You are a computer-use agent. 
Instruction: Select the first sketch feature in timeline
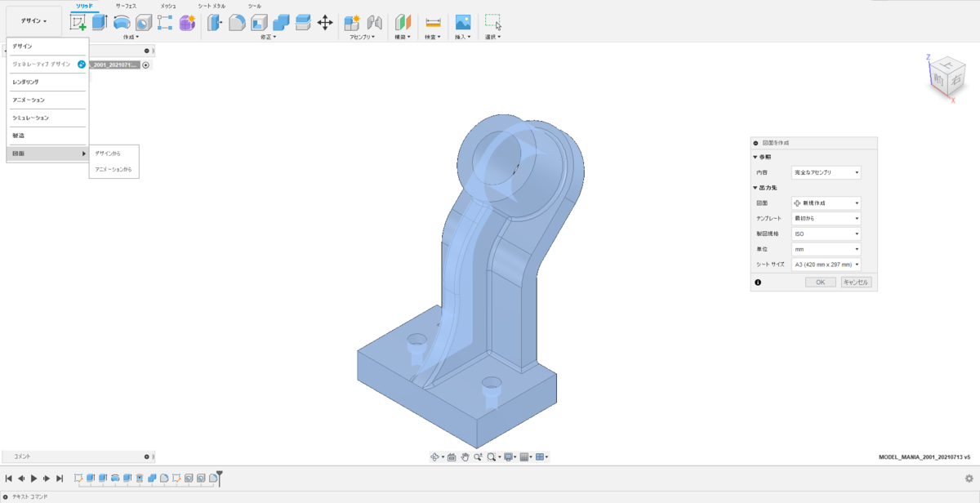click(78, 478)
